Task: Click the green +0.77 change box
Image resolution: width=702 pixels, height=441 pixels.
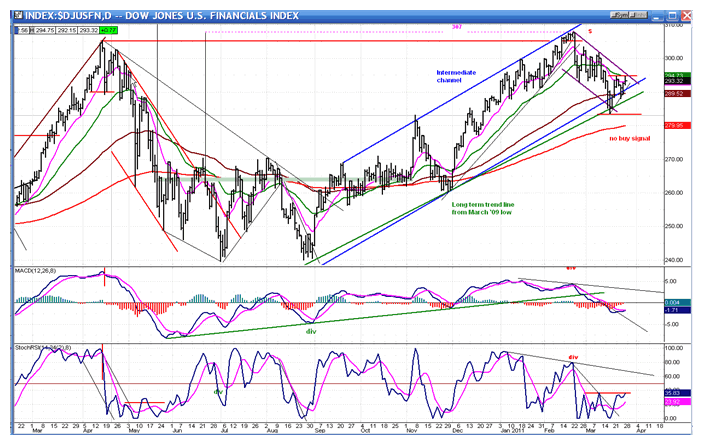Action: (109, 31)
